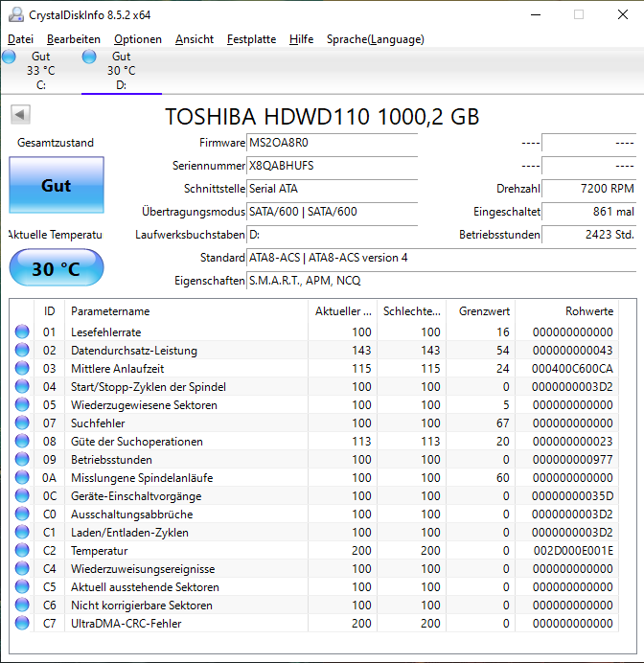
Task: Click status orb for UltraDMA-CRC-Fehler row
Action: pyautogui.click(x=22, y=623)
